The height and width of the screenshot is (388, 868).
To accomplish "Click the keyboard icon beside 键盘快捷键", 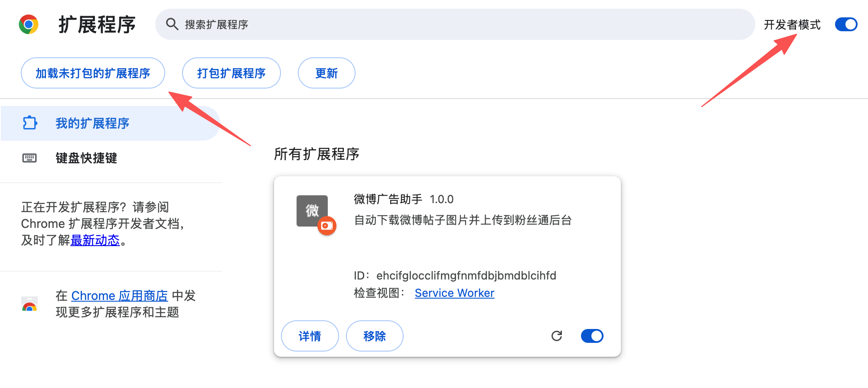I will (x=29, y=158).
